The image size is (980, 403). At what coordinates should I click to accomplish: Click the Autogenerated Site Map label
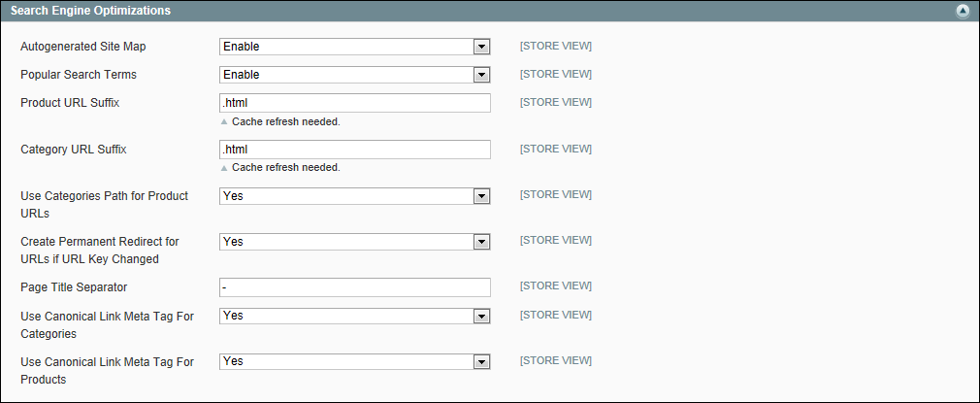point(83,47)
